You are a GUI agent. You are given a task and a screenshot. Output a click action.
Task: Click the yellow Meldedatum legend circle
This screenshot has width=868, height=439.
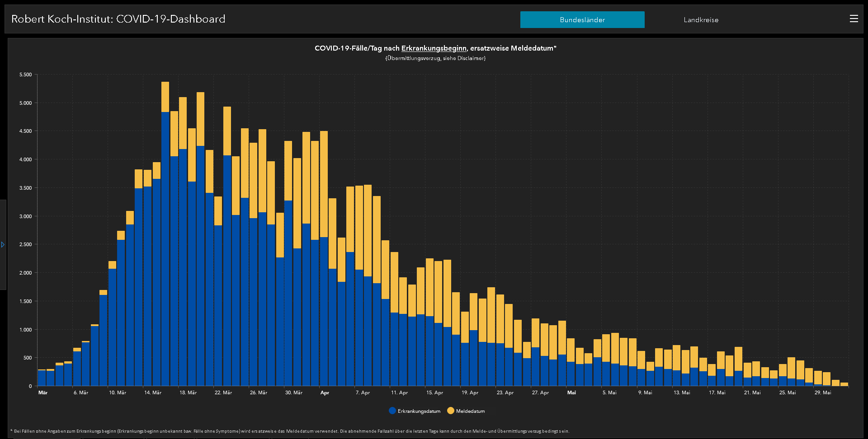pos(450,411)
